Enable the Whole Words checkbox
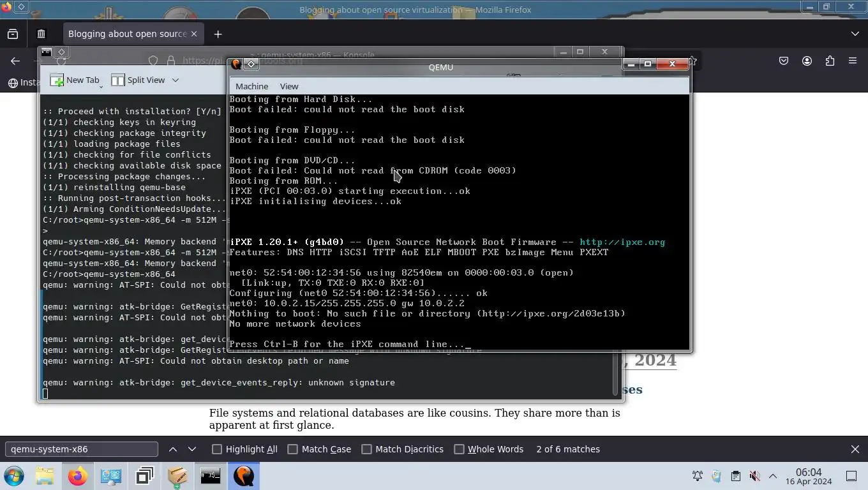The height and width of the screenshot is (490, 868). tap(459, 449)
